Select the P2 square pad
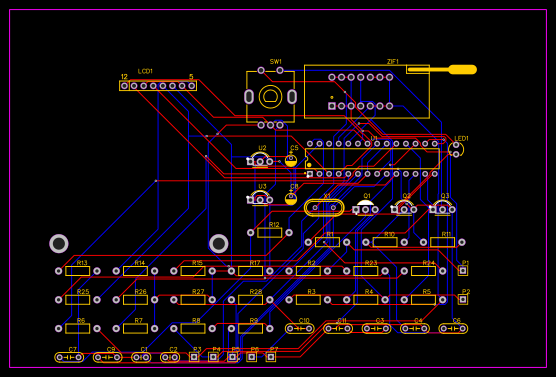The width and height of the screenshot is (556, 377). (463, 299)
